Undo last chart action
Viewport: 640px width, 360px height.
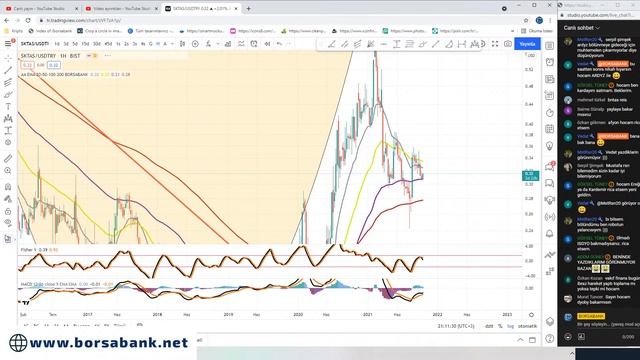click(279, 44)
